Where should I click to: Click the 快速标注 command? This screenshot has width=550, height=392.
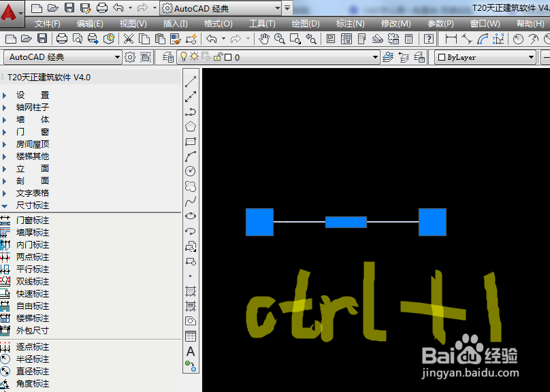(32, 294)
